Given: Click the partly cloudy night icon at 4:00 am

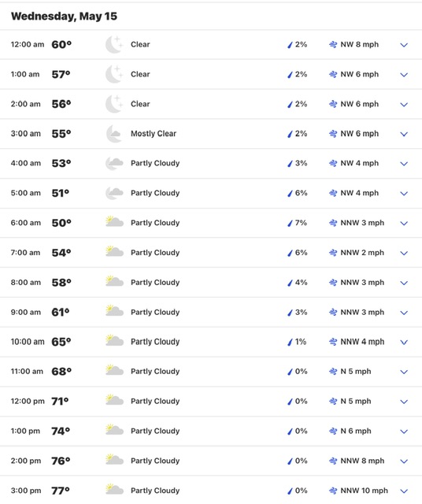Looking at the screenshot, I should pos(114,163).
